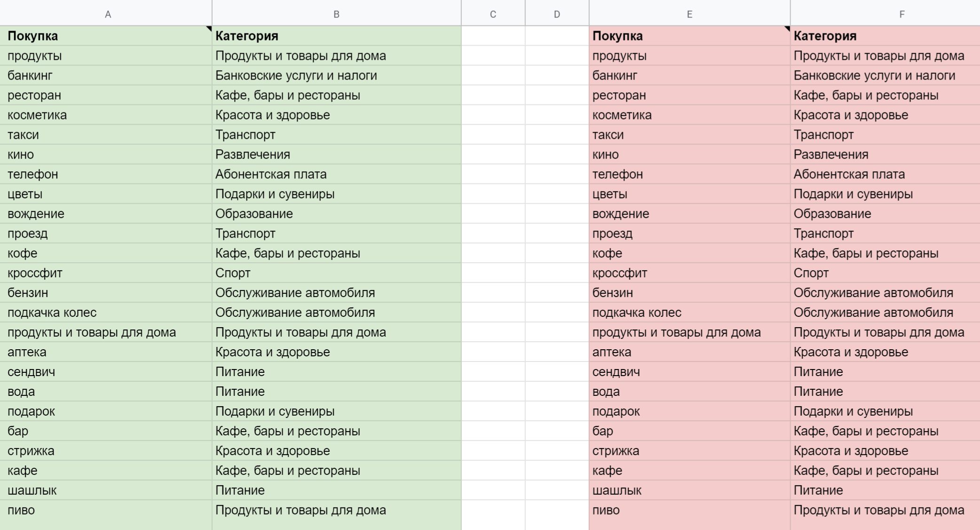Select cell 'аптека' in column A
The width and height of the screenshot is (980, 530).
point(106,352)
